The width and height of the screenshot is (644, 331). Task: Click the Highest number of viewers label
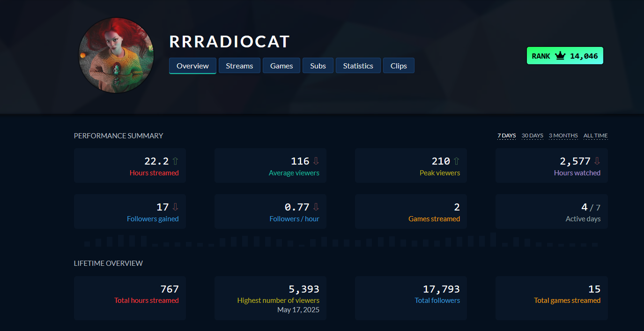[278, 301]
